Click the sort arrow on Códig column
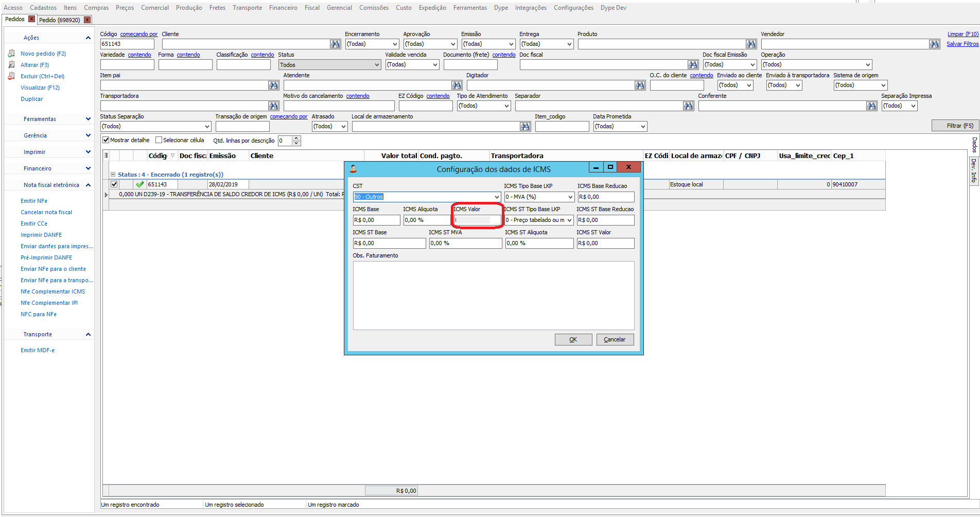This screenshot has height=517, width=980. pyautogui.click(x=172, y=156)
